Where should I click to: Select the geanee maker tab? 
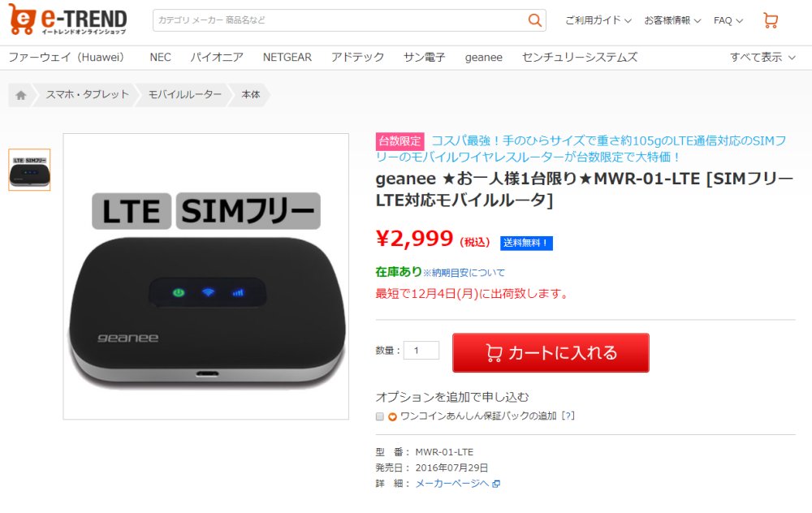pos(484,58)
